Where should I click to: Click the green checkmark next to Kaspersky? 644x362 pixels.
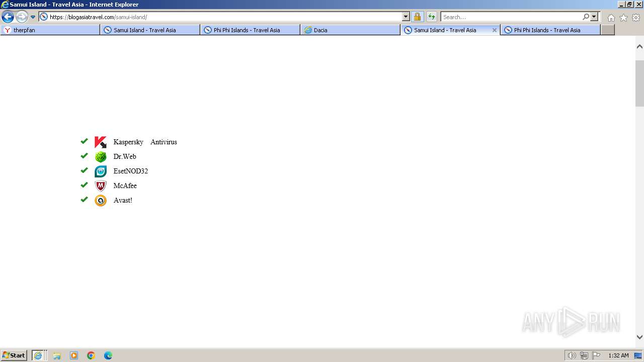tap(84, 141)
